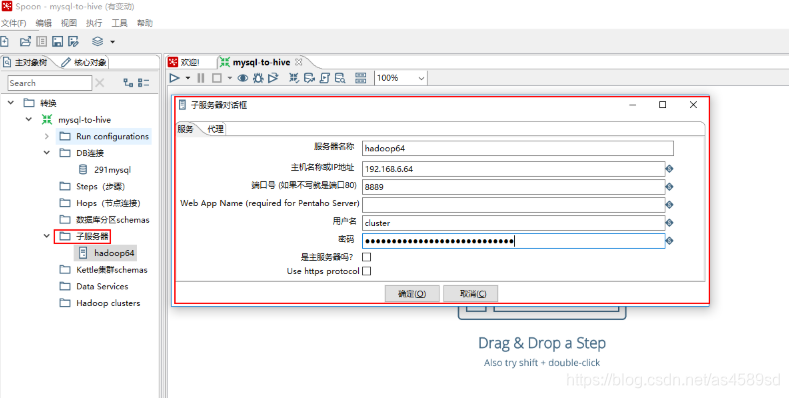Viewport: 789px width, 398px height.
Task: Click the save-as icon in toolbar
Action: 73,42
